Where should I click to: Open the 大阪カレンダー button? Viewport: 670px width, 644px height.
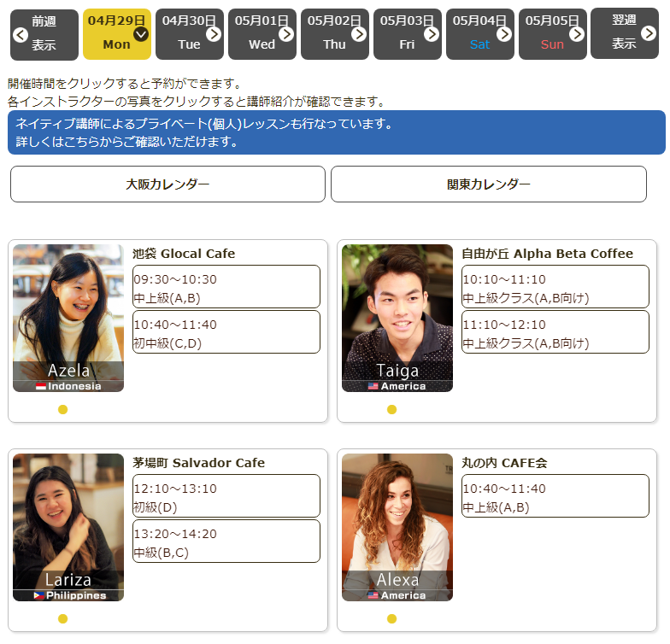pos(167,184)
